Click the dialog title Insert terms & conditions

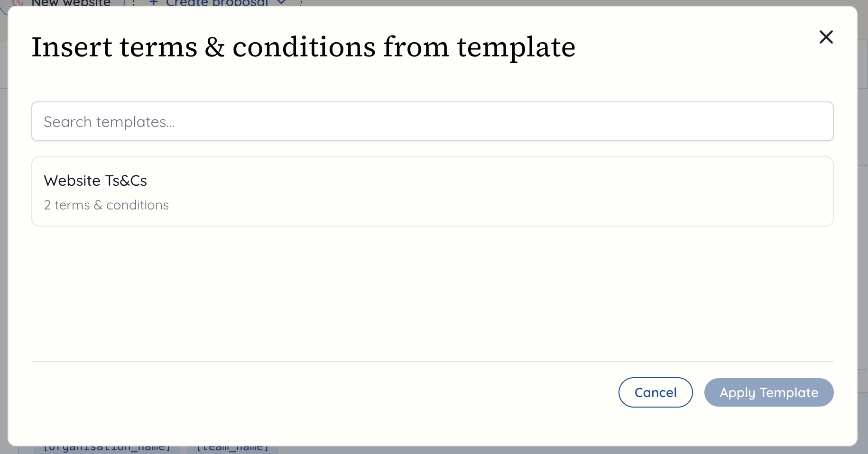tap(304, 46)
